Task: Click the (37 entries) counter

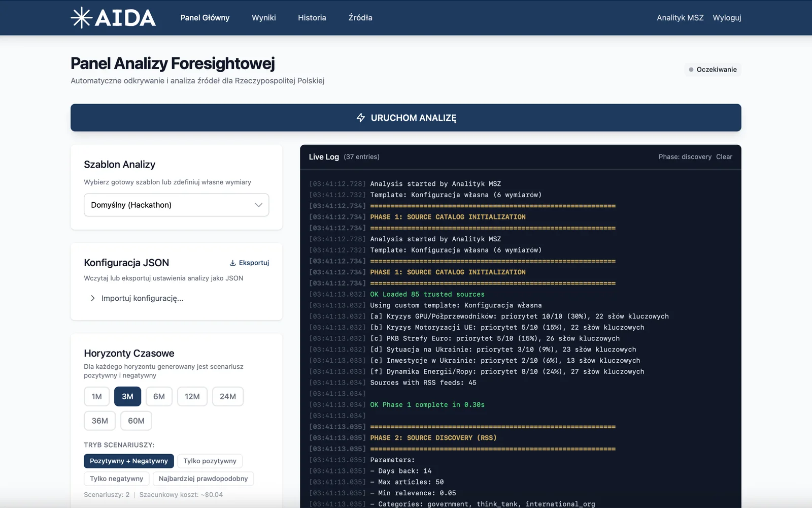Action: point(362,157)
